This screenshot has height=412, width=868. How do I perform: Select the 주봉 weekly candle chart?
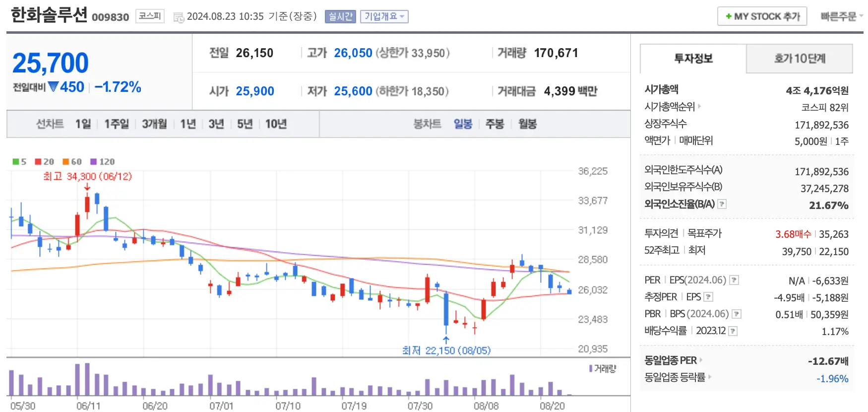click(495, 124)
